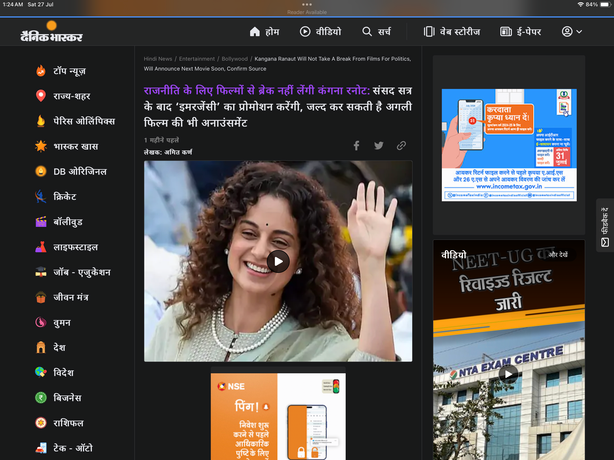Copy article link using chain icon

pyautogui.click(x=402, y=145)
